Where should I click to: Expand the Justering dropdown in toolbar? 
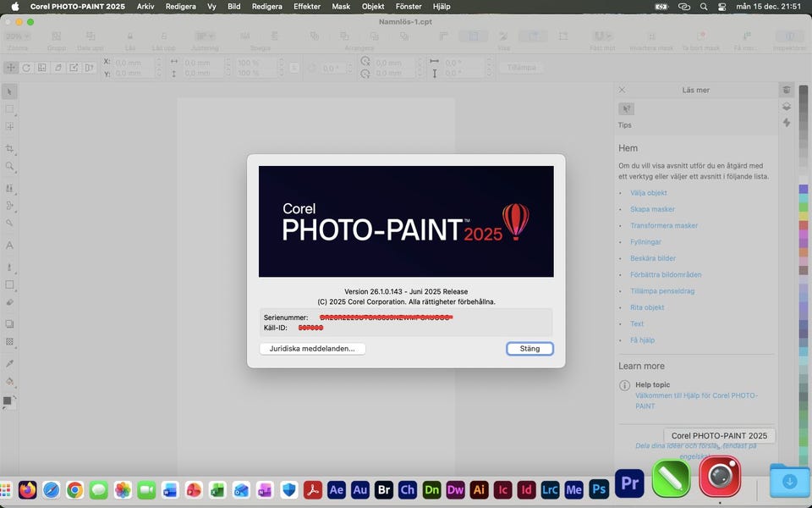point(204,36)
